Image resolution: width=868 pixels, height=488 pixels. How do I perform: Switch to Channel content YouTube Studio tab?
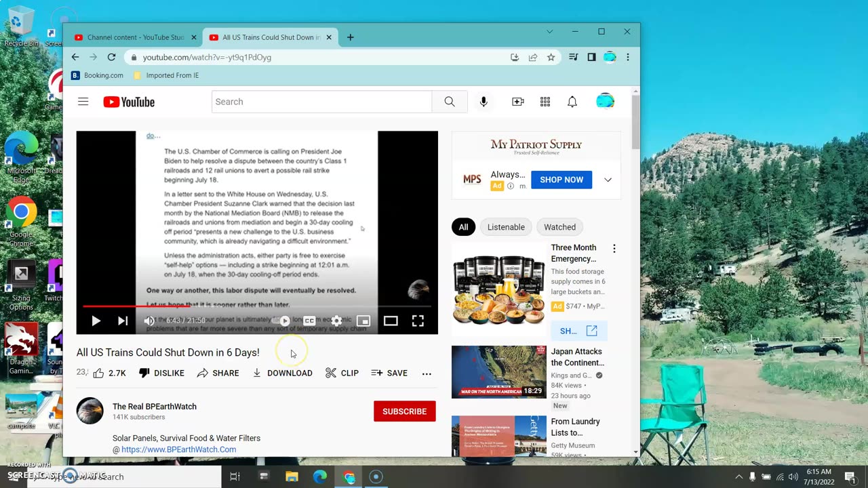[x=136, y=37]
